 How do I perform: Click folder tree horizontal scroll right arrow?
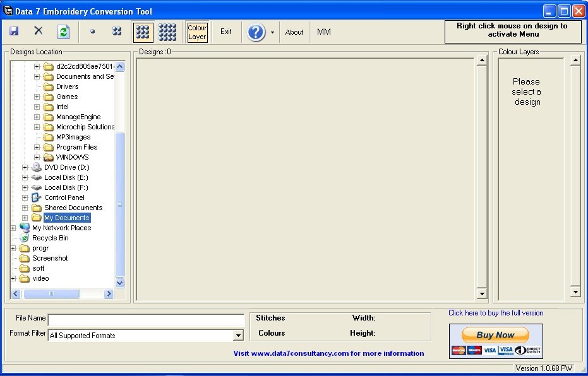click(x=109, y=293)
